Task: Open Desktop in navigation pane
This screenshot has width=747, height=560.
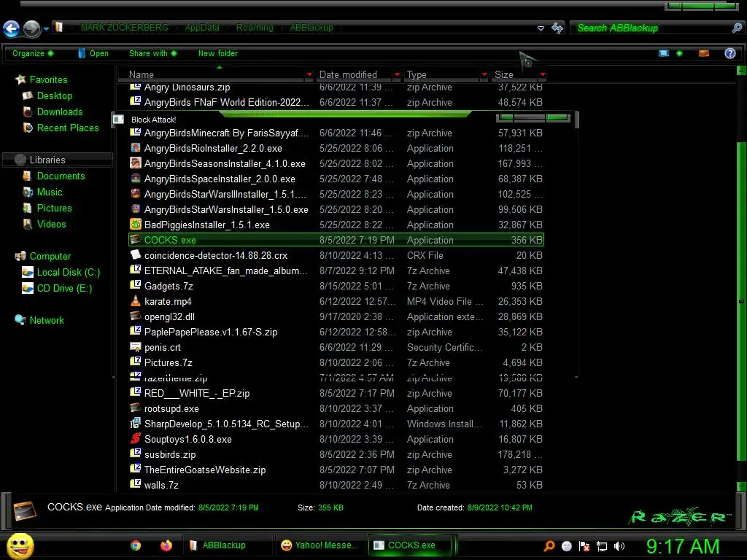Action: (47, 96)
